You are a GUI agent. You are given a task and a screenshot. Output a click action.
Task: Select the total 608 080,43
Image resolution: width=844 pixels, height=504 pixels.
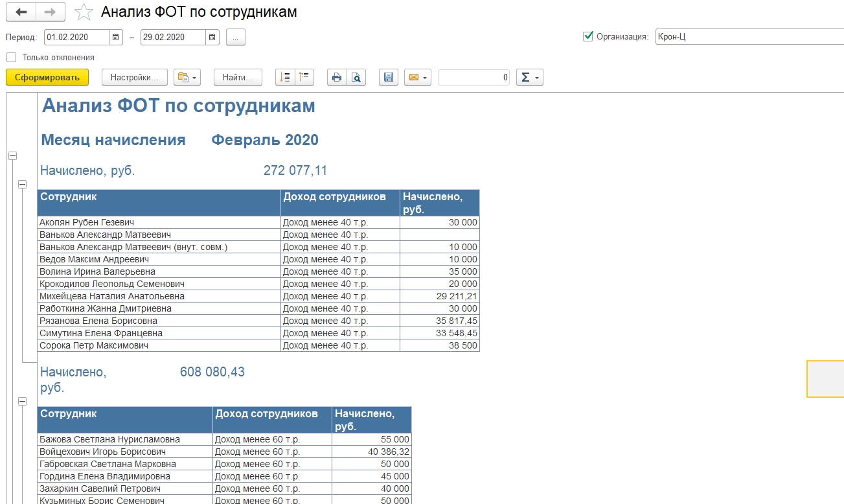coord(212,372)
